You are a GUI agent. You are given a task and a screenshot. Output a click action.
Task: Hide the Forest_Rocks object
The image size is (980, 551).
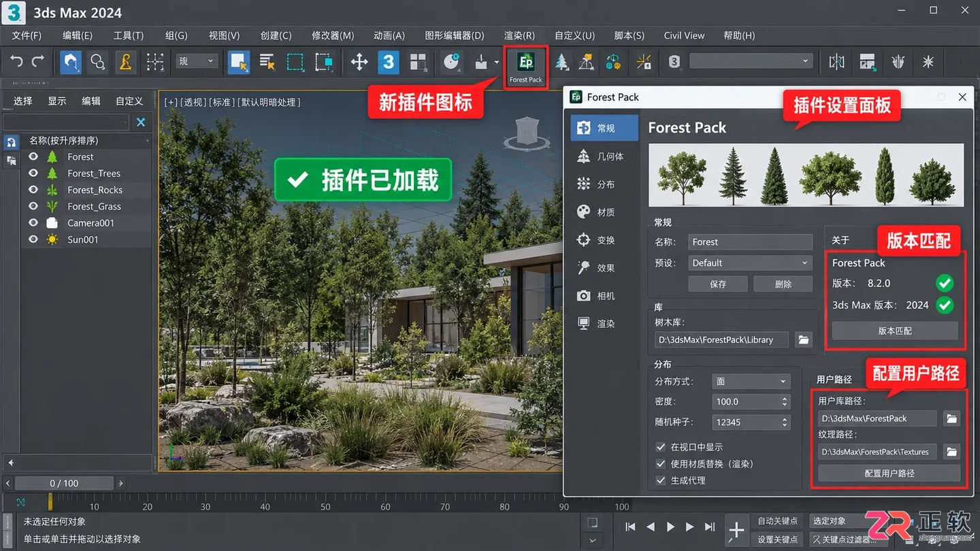pos(33,190)
